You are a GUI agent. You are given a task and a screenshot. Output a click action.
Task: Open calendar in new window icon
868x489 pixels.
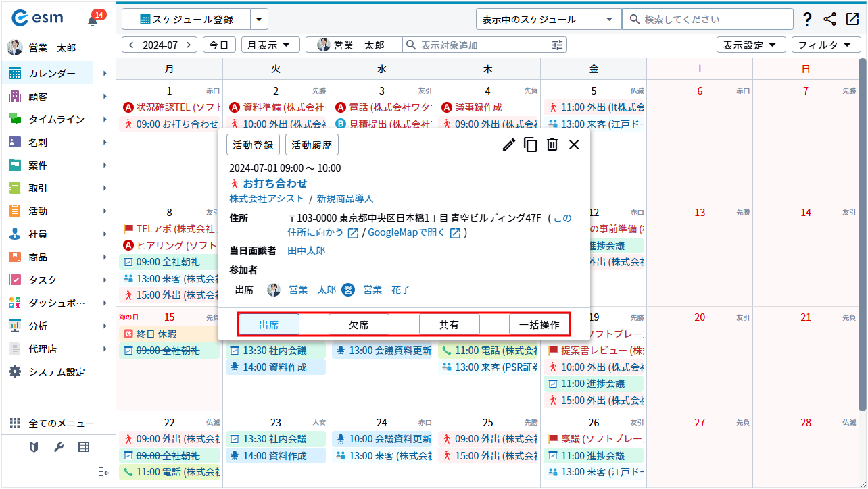tap(852, 20)
